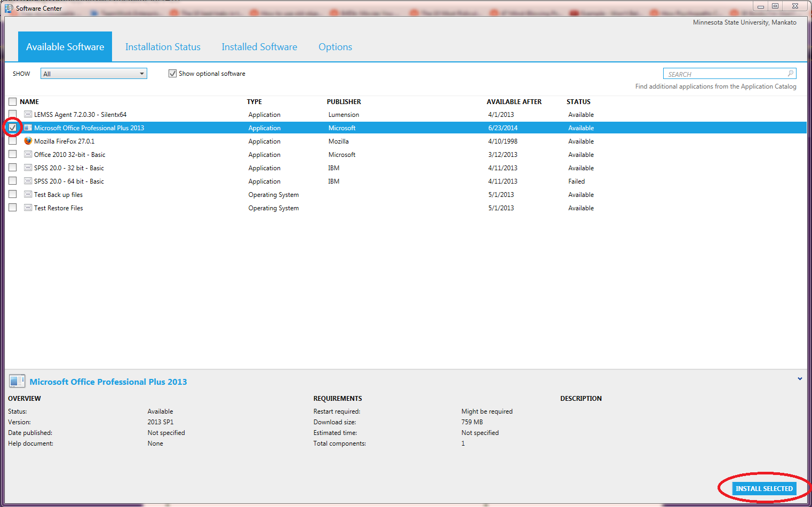Click the Failed status of SPSS 64 bit

point(577,181)
